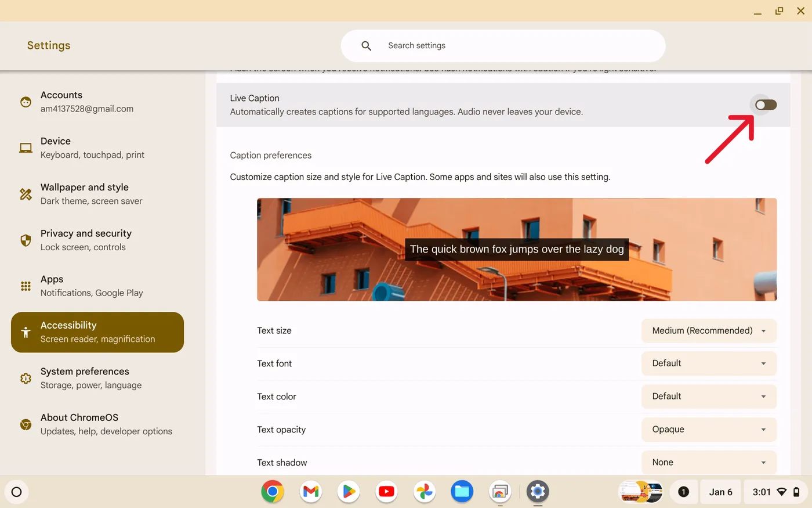Click the Apps grid icon
Screen dimensions: 812x508
tap(26, 286)
